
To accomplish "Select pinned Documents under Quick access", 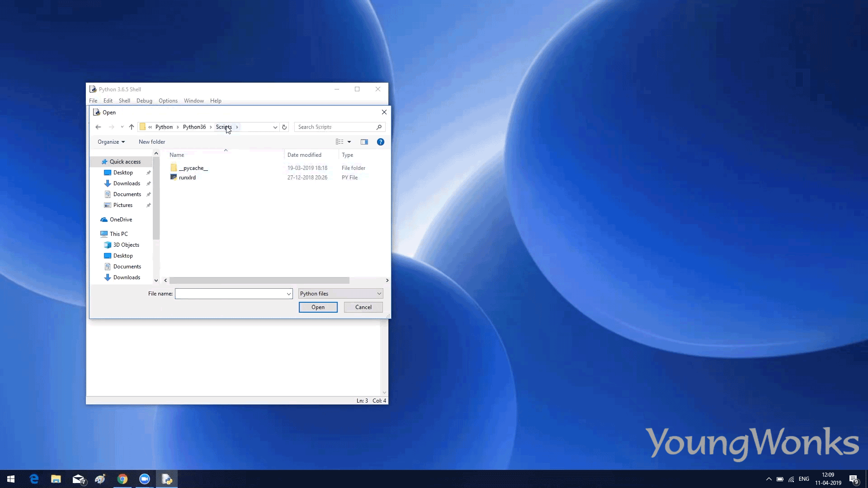I will point(127,194).
